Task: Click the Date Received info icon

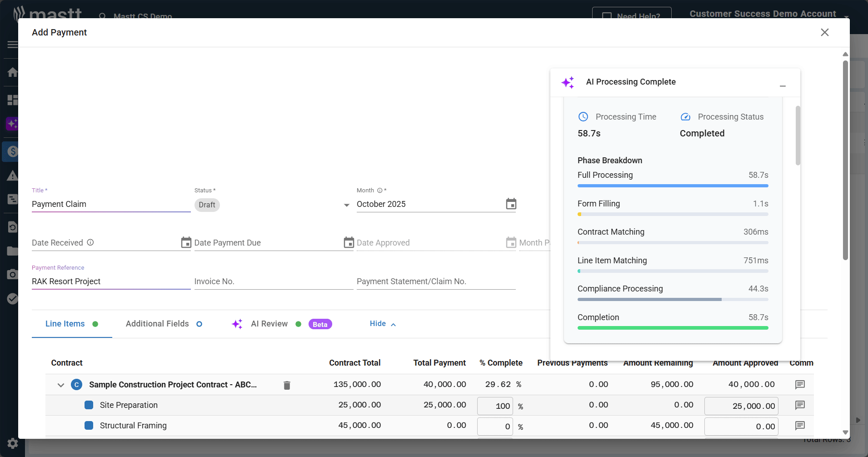Action: (90, 242)
